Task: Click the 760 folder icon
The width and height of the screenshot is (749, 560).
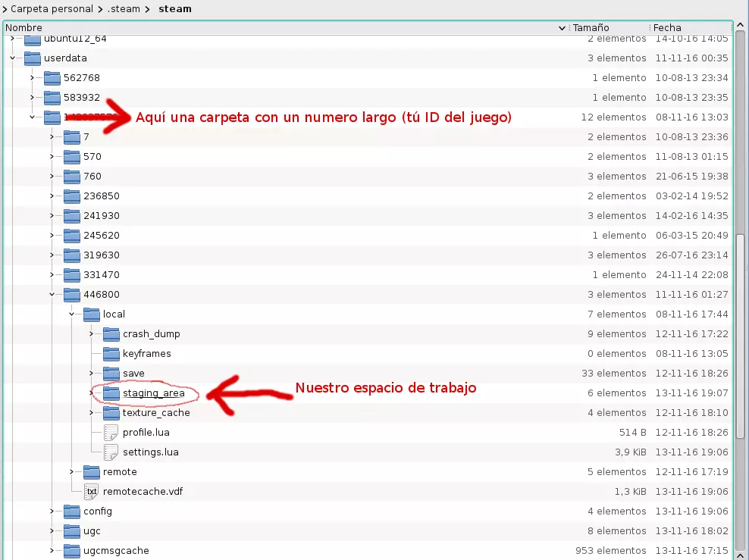Action: [x=72, y=176]
